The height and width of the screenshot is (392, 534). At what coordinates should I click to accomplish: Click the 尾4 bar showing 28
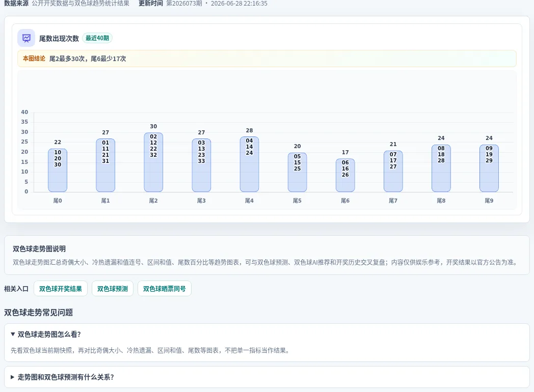tap(249, 164)
